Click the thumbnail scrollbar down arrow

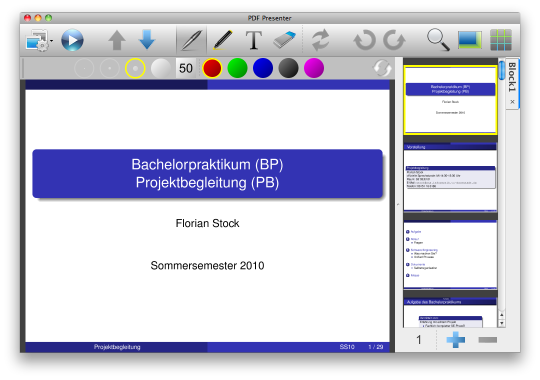tap(502, 323)
